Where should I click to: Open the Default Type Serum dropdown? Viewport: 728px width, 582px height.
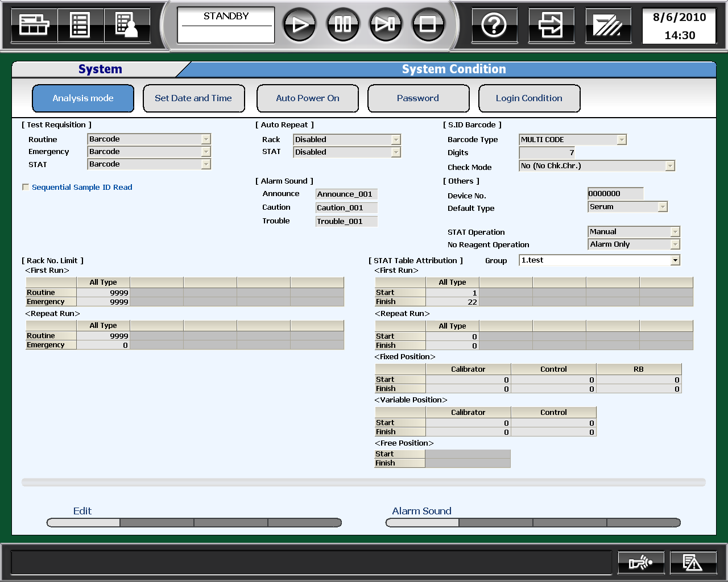[x=662, y=207]
